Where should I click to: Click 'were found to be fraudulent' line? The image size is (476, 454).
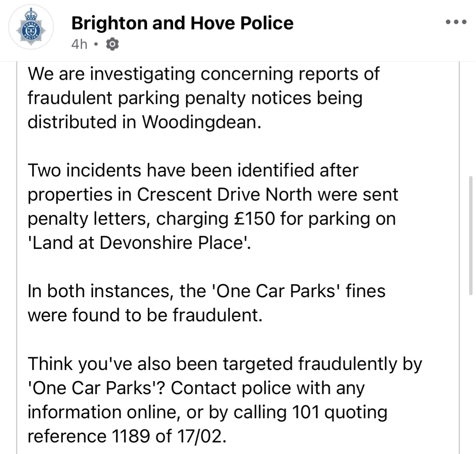(x=145, y=315)
